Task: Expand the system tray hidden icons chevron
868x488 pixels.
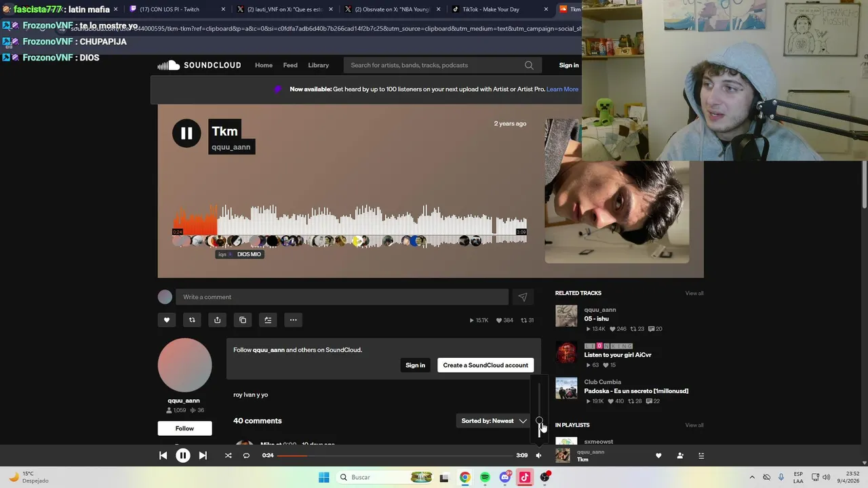Action: (x=751, y=477)
